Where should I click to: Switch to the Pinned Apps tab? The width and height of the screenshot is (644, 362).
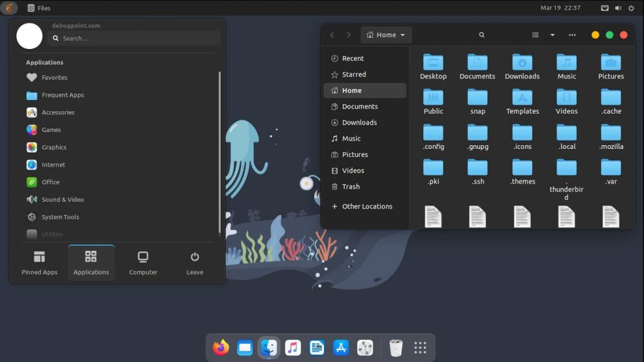(39, 261)
